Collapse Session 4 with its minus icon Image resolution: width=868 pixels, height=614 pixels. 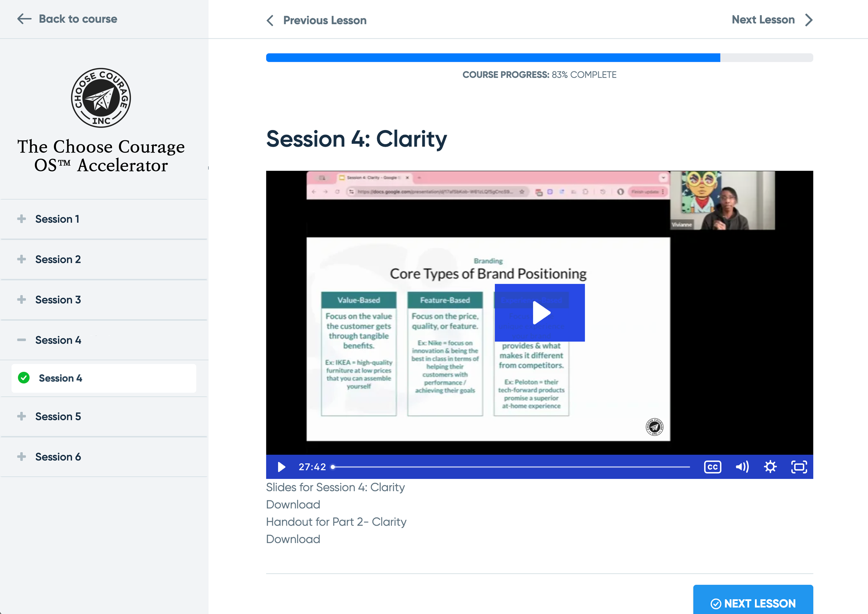(x=22, y=340)
